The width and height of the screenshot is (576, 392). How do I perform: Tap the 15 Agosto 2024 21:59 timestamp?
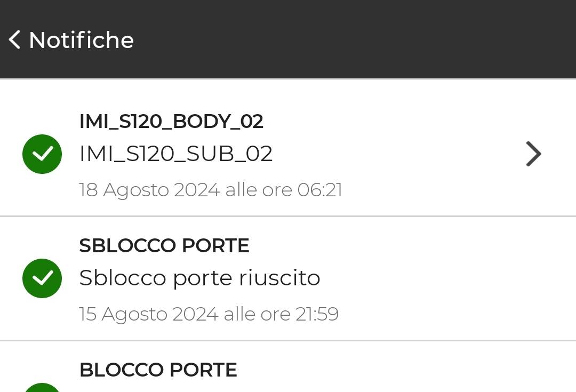pyautogui.click(x=209, y=314)
